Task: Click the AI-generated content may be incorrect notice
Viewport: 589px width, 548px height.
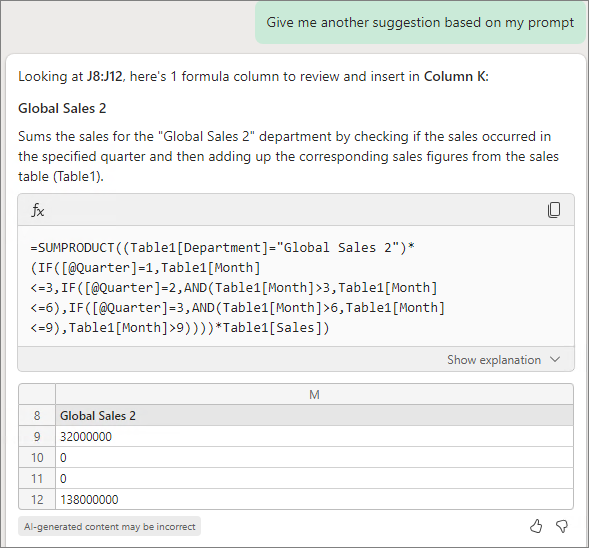Action: point(109,527)
